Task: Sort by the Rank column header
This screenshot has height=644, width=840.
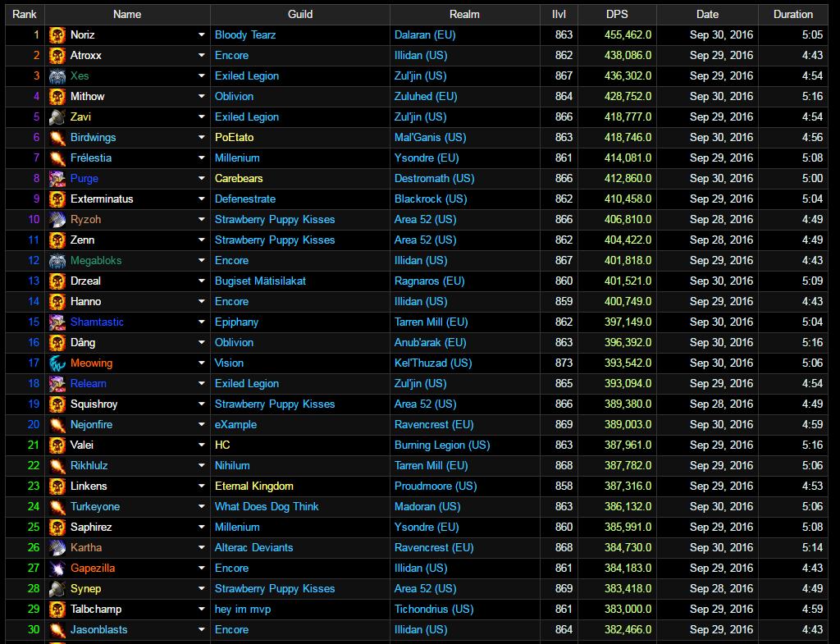Action: [x=25, y=15]
